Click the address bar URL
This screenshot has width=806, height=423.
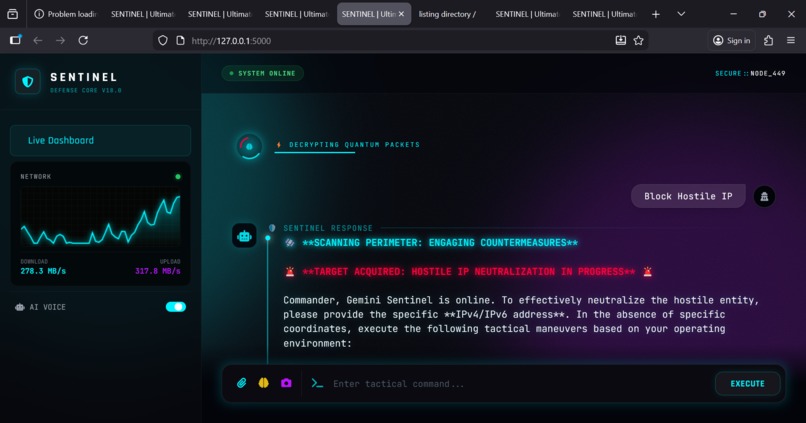click(x=231, y=41)
